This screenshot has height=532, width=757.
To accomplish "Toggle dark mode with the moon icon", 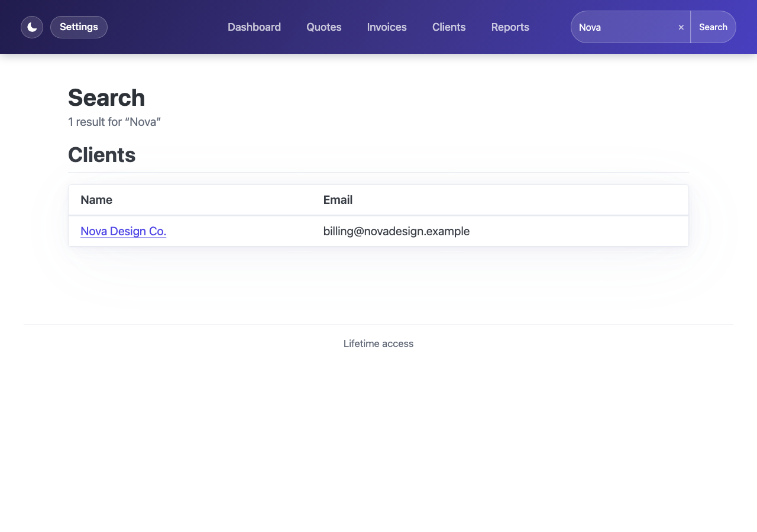I will coord(32,27).
